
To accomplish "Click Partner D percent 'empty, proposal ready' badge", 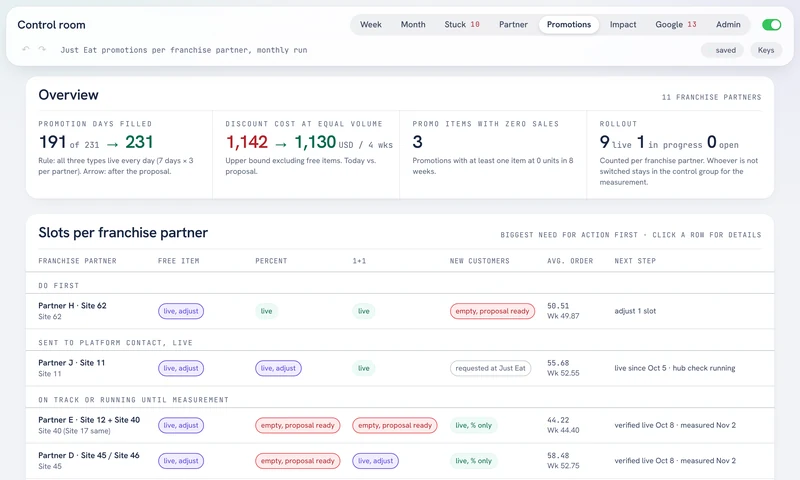I will tap(297, 461).
